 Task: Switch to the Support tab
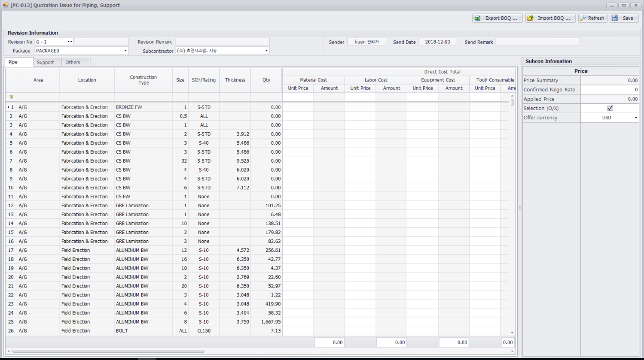coord(46,62)
